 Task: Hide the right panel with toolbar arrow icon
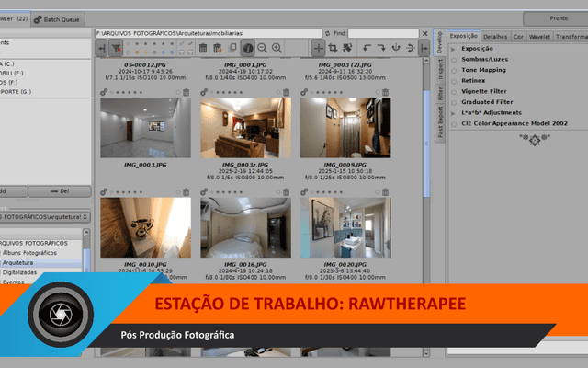click(x=424, y=48)
